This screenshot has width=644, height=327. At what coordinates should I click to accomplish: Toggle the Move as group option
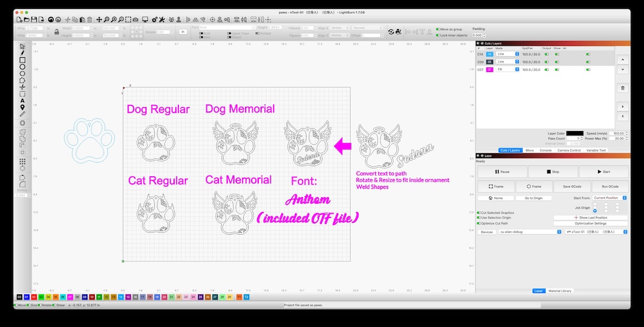(438, 29)
